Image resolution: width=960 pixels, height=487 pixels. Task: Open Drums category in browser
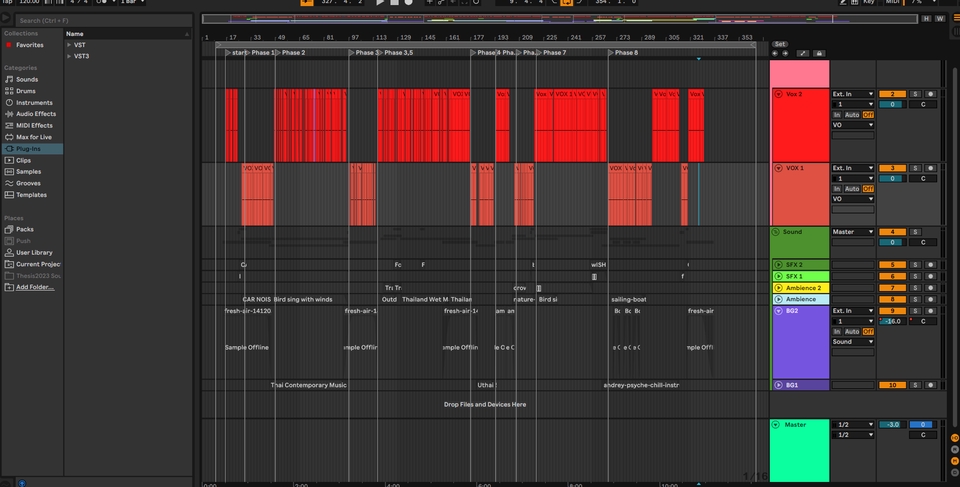click(26, 91)
